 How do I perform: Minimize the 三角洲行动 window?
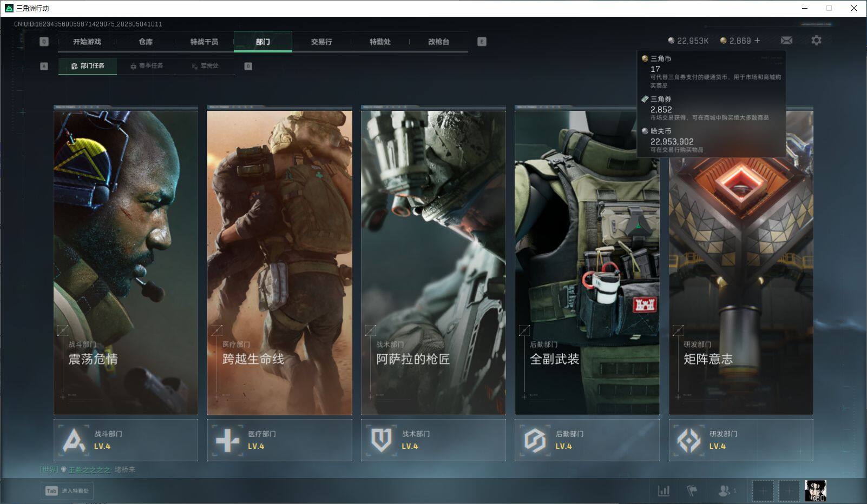coord(805,8)
